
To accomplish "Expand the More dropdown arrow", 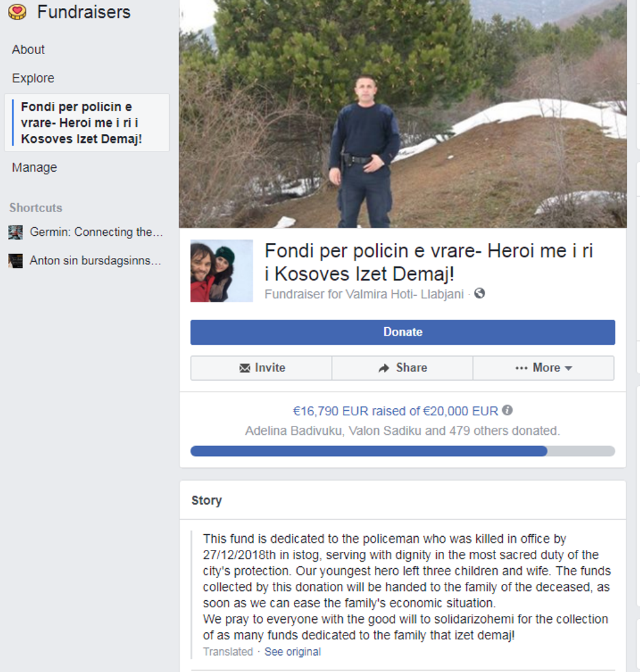I will (568, 368).
